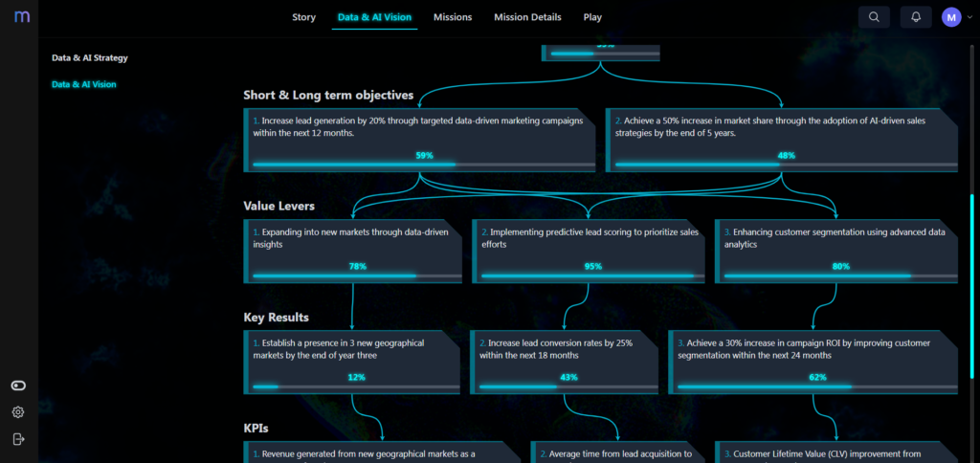Open the Missions tab
Image resolution: width=980 pixels, height=463 pixels.
pos(452,17)
